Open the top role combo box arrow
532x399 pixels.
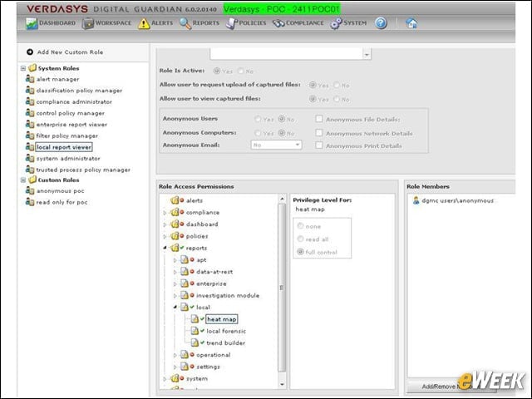tap(367, 54)
